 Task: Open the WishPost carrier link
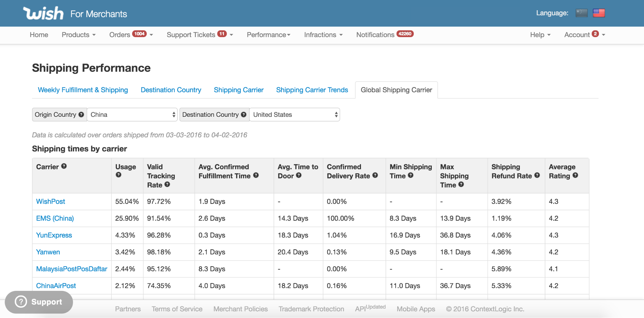51,202
